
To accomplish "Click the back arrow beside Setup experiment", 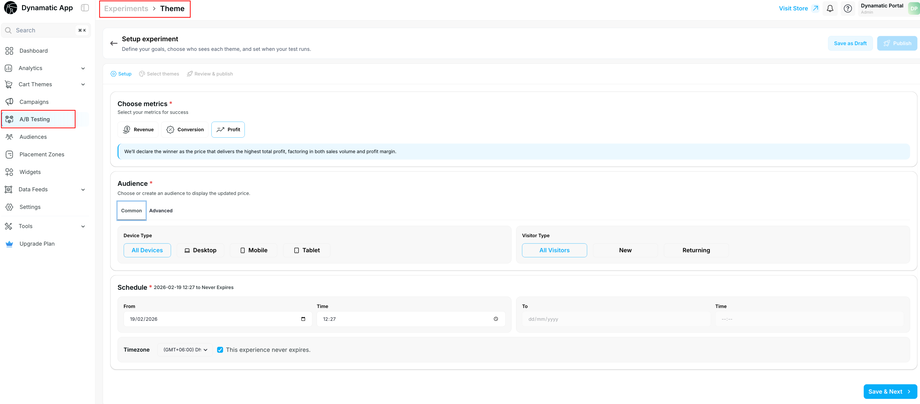I will pyautogui.click(x=113, y=43).
